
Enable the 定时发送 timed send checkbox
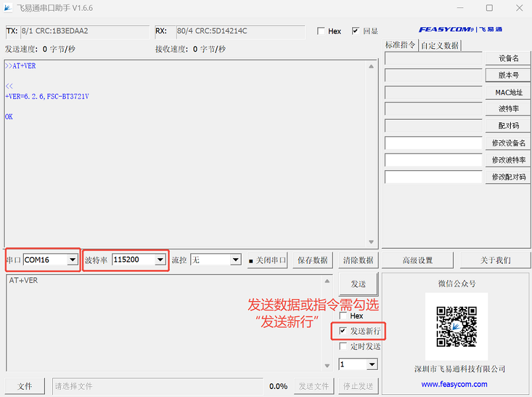(x=343, y=346)
